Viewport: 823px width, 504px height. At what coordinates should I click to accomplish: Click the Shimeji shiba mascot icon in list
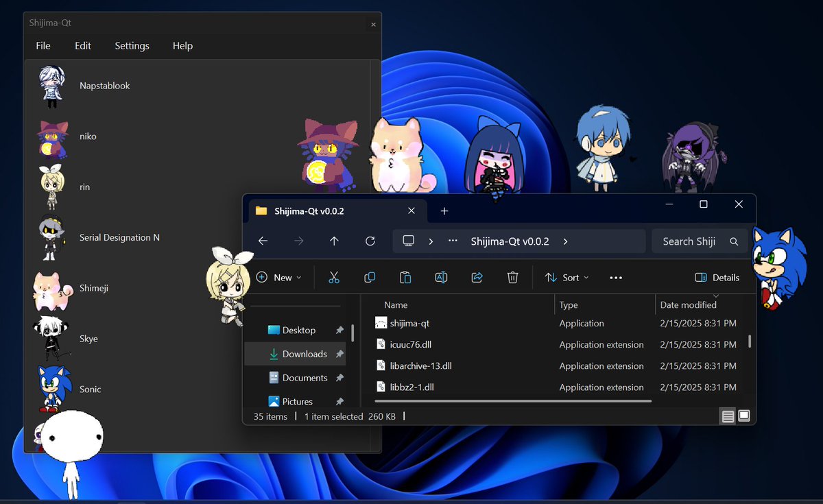pos(52,290)
